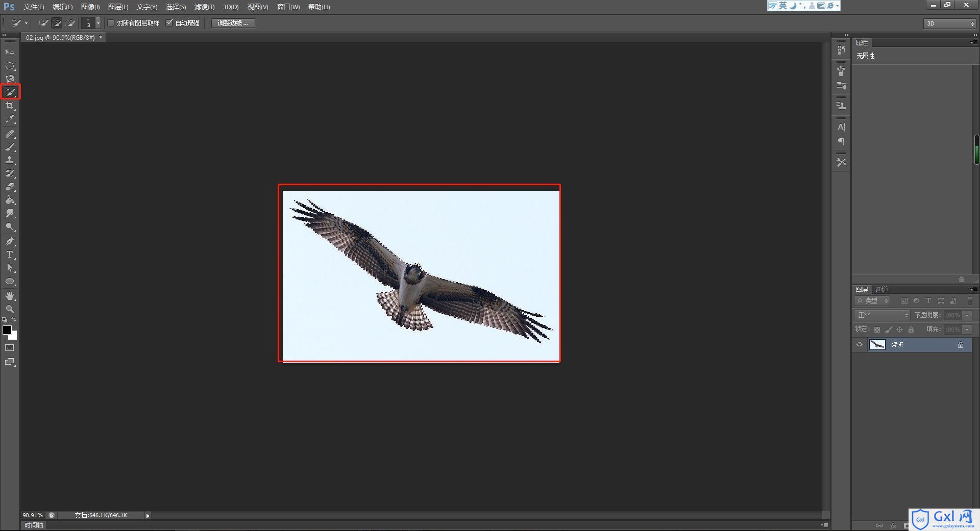
Task: Select the Lasso tool
Action: pyautogui.click(x=10, y=79)
